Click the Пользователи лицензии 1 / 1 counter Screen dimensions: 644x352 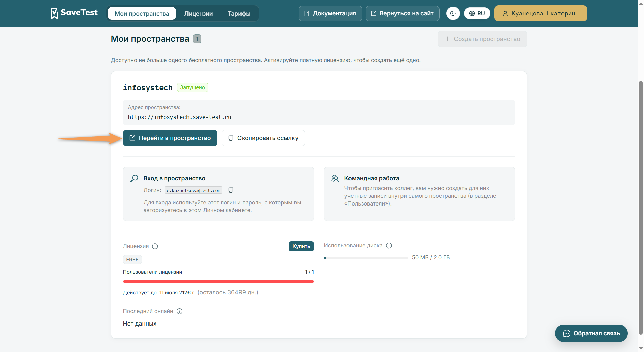click(x=309, y=272)
